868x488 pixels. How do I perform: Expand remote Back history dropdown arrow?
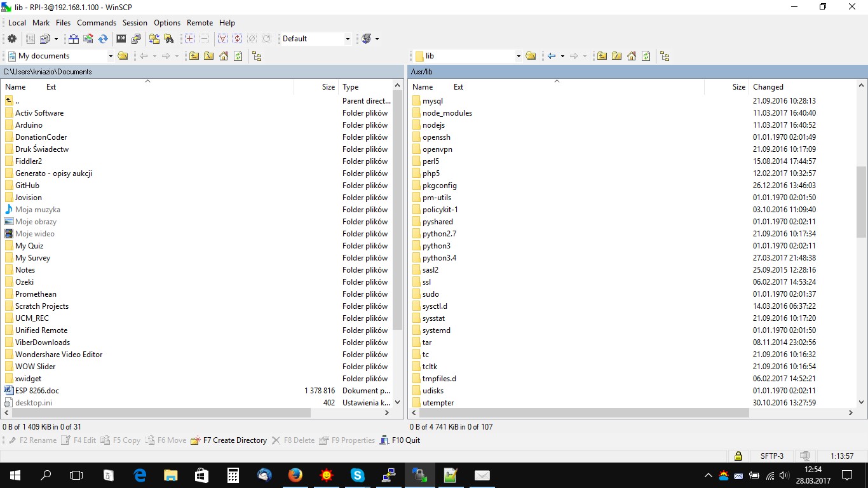[x=562, y=56]
